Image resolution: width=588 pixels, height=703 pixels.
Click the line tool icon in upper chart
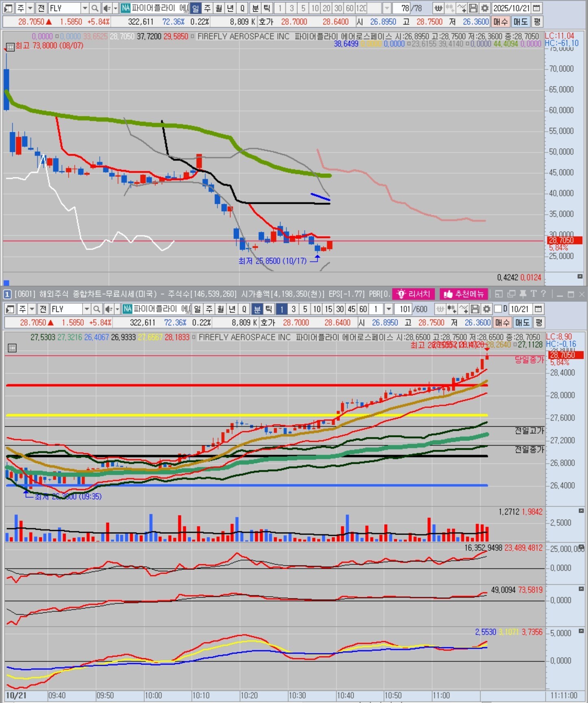point(462,8)
